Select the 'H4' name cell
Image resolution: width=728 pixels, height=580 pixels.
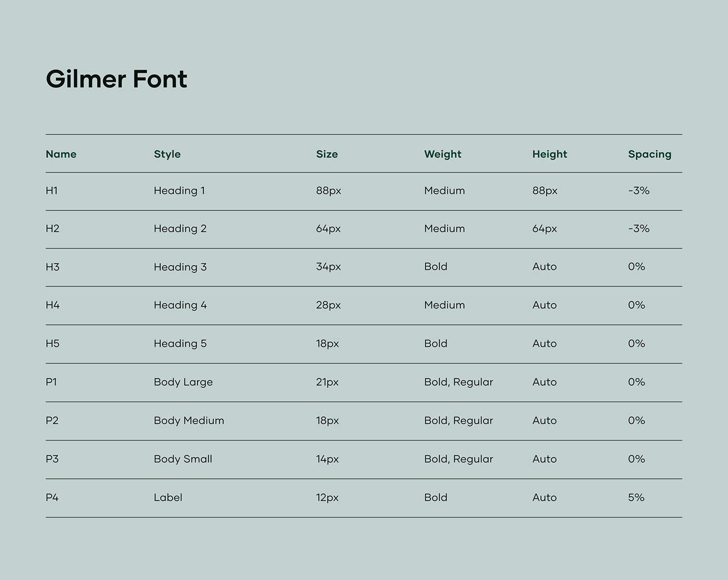point(53,305)
